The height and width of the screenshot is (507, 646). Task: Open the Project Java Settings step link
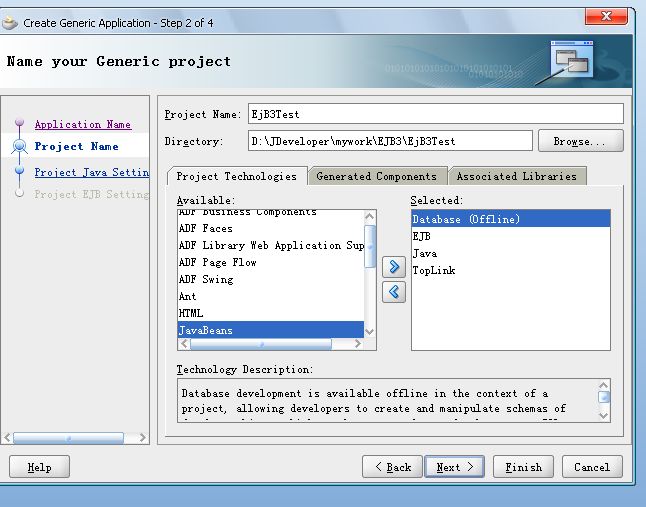tap(92, 172)
